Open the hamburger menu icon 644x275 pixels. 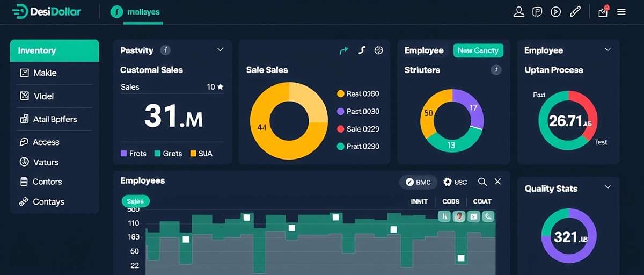pyautogui.click(x=621, y=12)
